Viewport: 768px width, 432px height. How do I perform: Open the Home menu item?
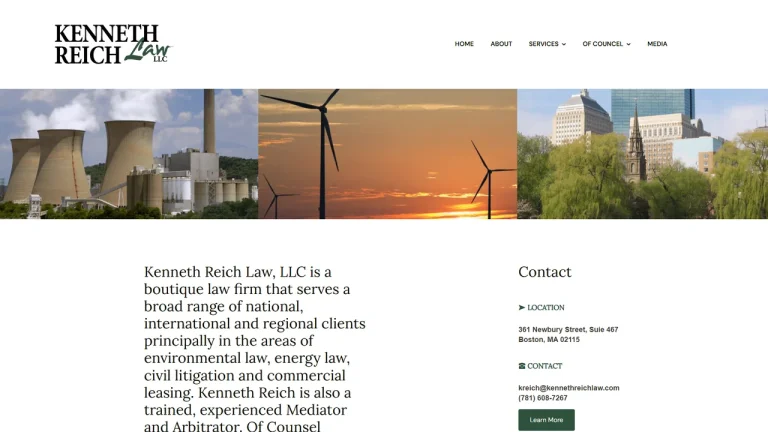[x=464, y=44]
